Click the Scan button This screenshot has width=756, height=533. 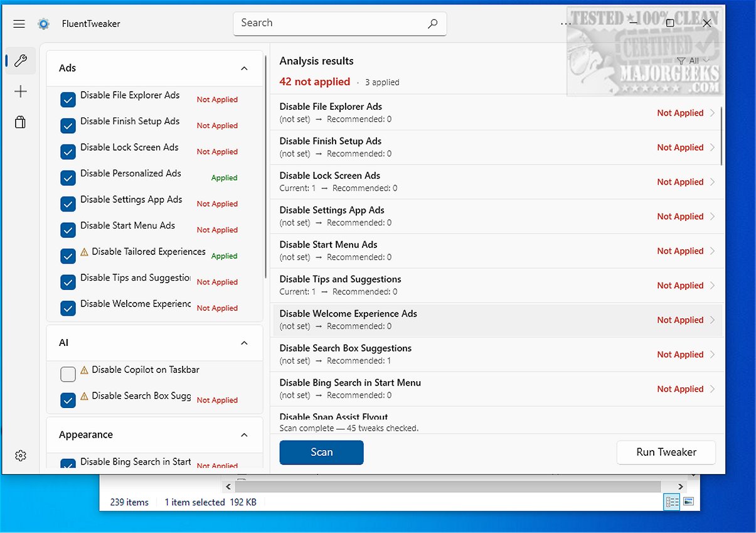[321, 452]
